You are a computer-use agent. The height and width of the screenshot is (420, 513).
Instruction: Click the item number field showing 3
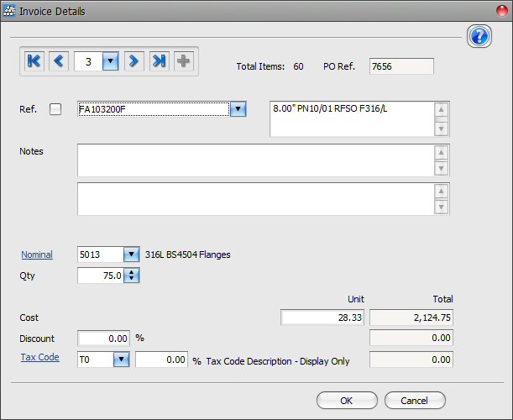point(88,61)
